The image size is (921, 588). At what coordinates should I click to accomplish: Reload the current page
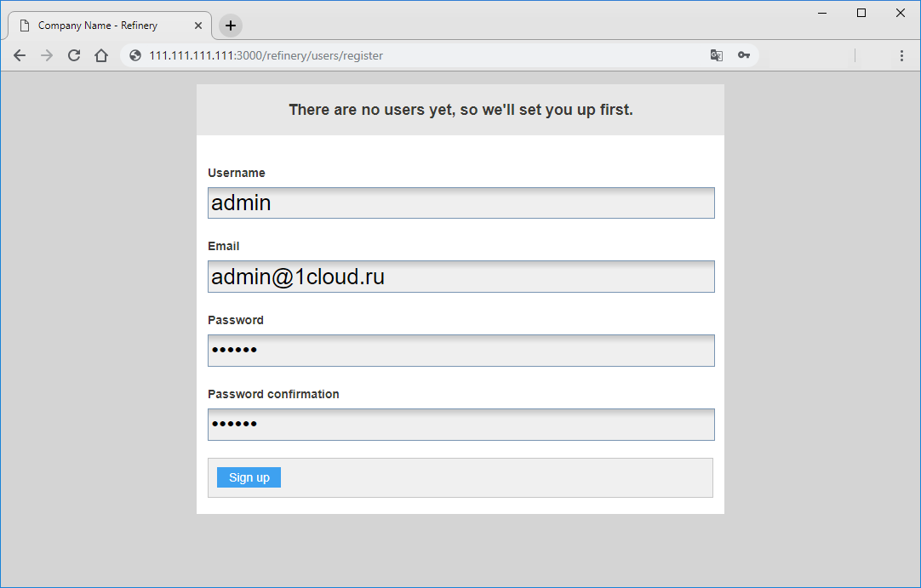click(74, 55)
